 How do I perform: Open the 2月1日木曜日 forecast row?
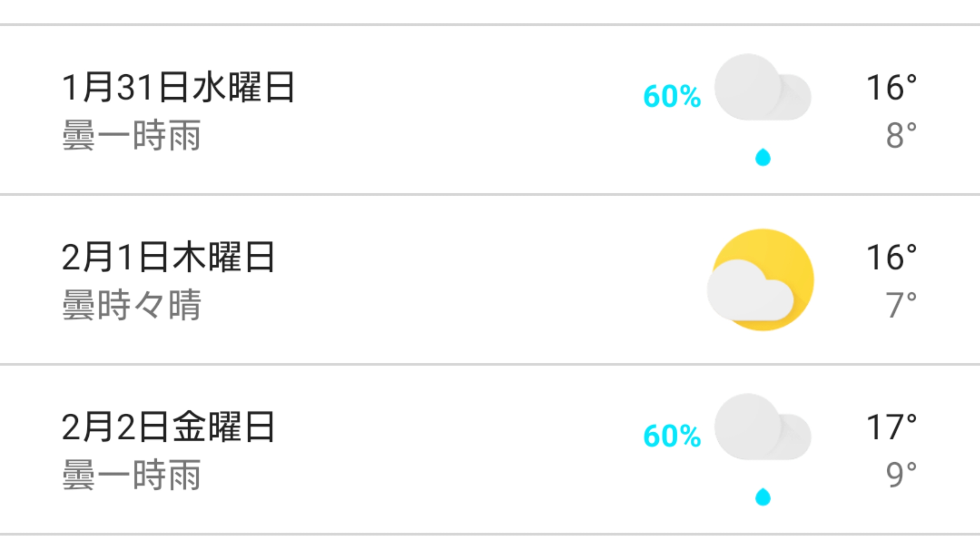[490, 280]
